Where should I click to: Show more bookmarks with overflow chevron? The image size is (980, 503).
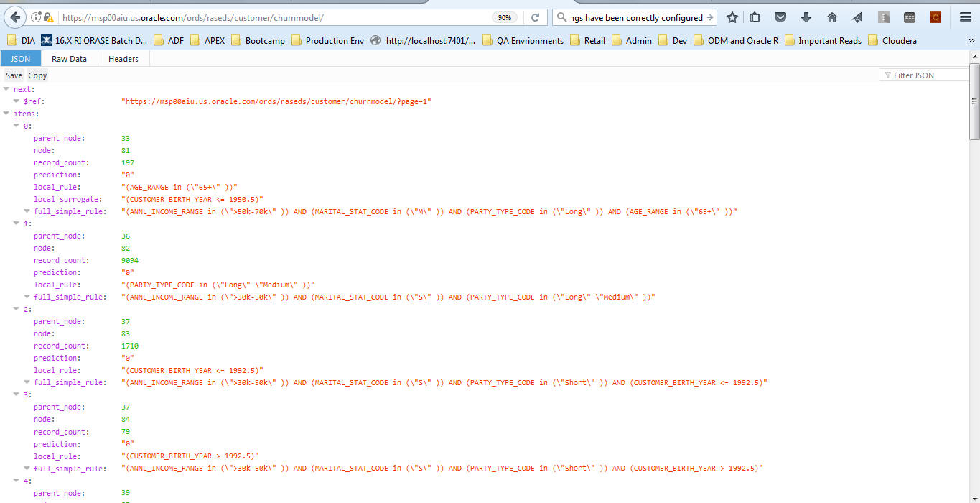(x=971, y=41)
